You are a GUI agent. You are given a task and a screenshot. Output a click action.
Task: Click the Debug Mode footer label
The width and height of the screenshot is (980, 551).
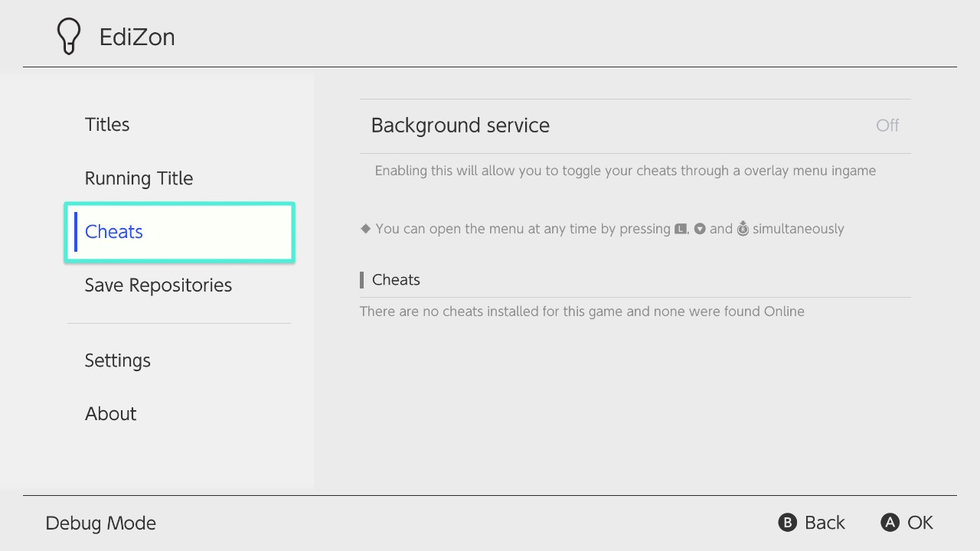coord(101,523)
